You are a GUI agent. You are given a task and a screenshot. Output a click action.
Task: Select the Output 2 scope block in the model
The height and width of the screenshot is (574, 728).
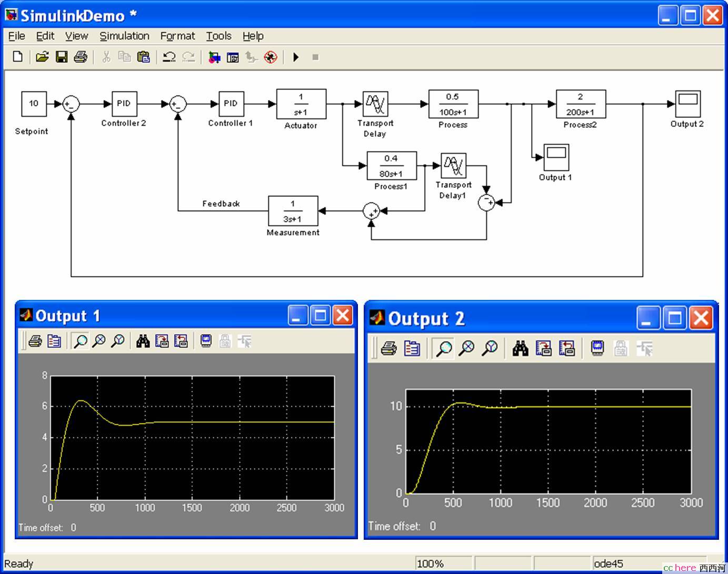tap(688, 104)
